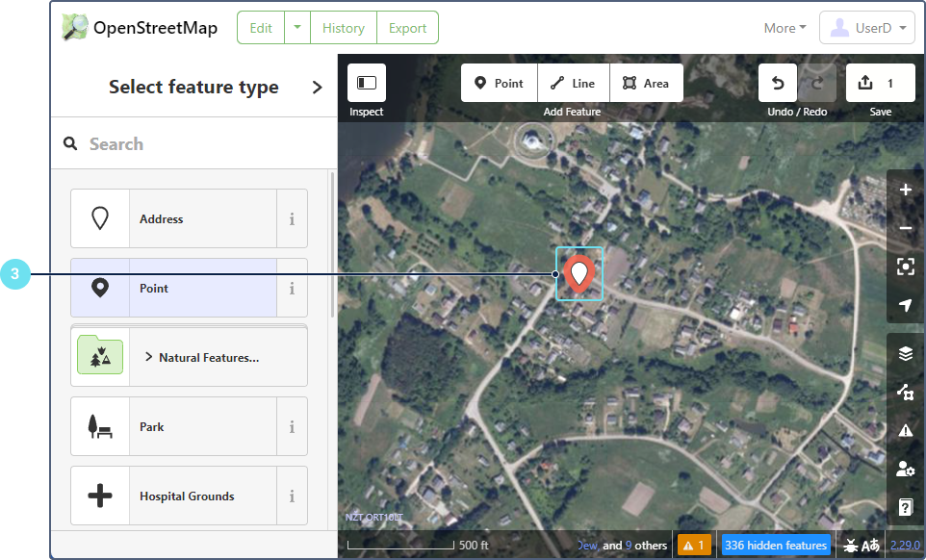The height and width of the screenshot is (560, 926).
Task: Click the zoom out minus button
Action: 905,229
